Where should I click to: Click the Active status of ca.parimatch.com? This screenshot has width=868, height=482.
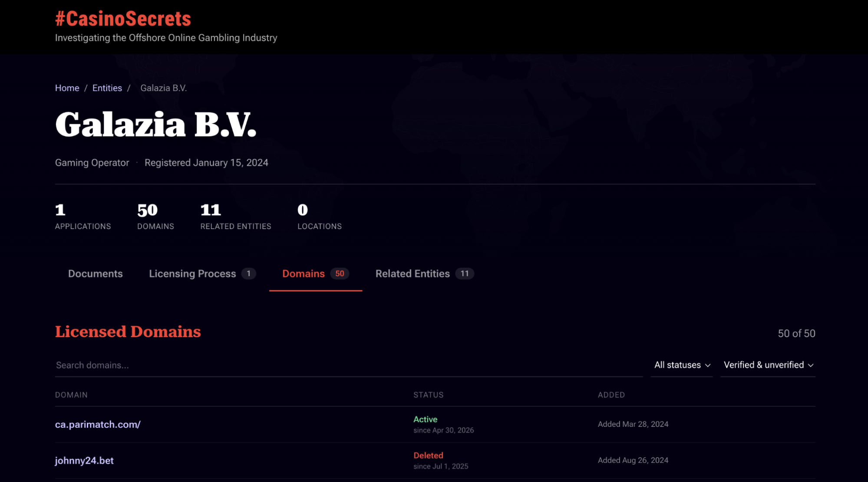(425, 420)
